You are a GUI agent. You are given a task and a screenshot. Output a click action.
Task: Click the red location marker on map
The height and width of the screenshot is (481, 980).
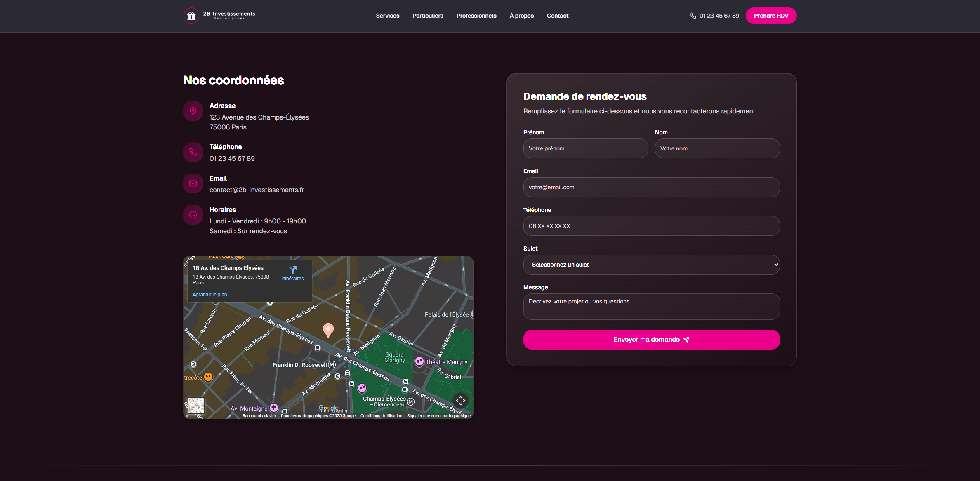click(328, 330)
